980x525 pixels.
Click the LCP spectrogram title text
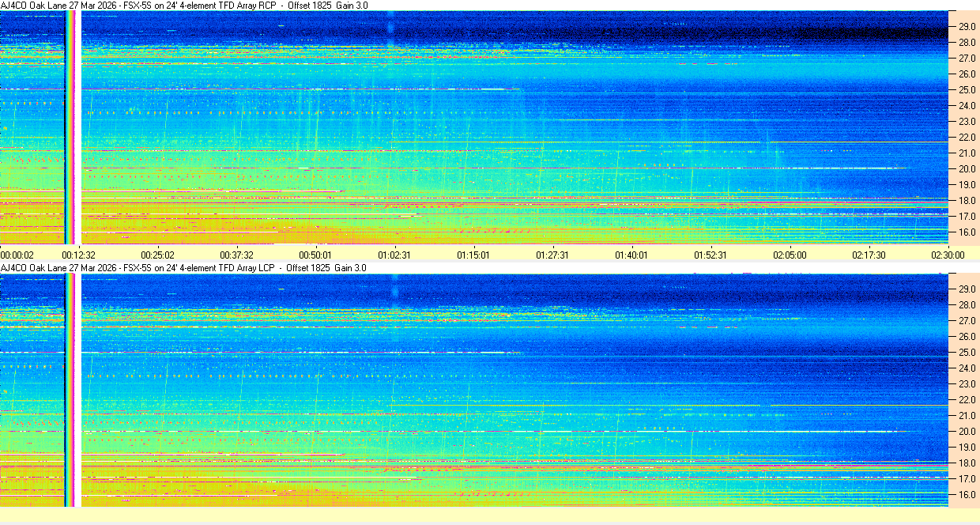point(183,268)
